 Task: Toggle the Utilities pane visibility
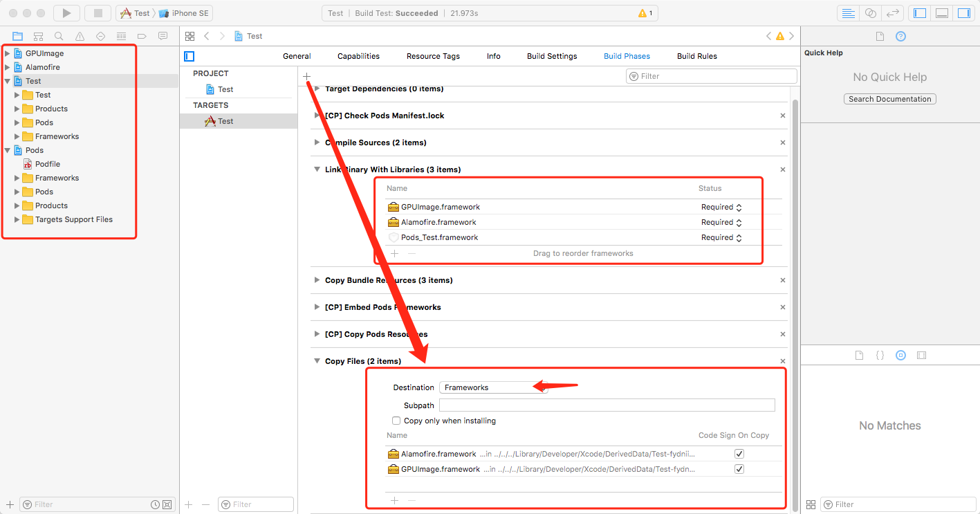963,13
